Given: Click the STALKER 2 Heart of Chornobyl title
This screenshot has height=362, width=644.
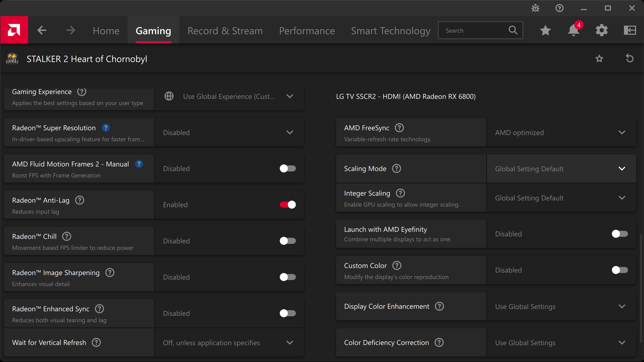Looking at the screenshot, I should click(x=87, y=59).
